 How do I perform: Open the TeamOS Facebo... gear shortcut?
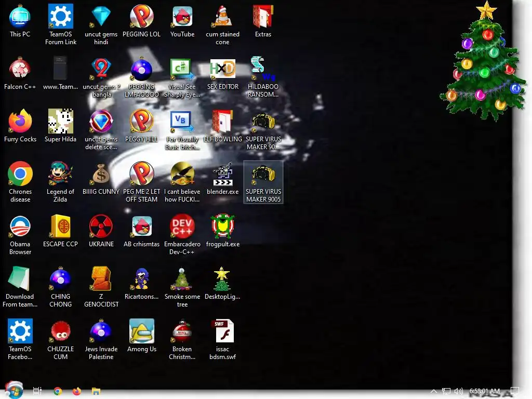click(20, 340)
